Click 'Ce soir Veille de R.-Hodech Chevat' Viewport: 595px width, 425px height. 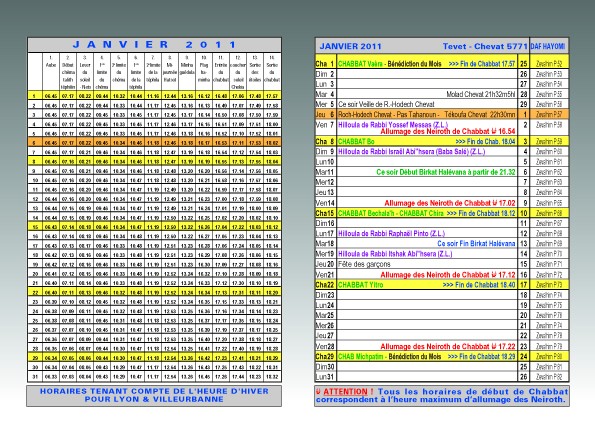(386, 104)
